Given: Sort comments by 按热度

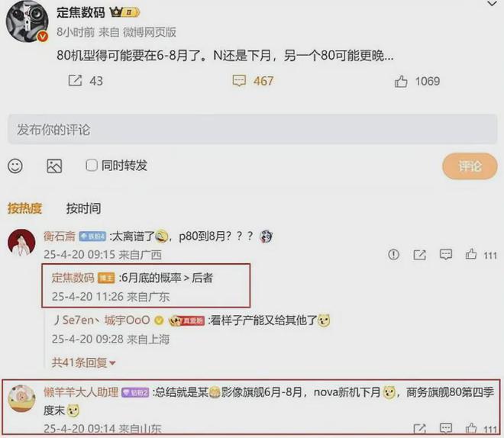Looking at the screenshot, I should pyautogui.click(x=24, y=208).
